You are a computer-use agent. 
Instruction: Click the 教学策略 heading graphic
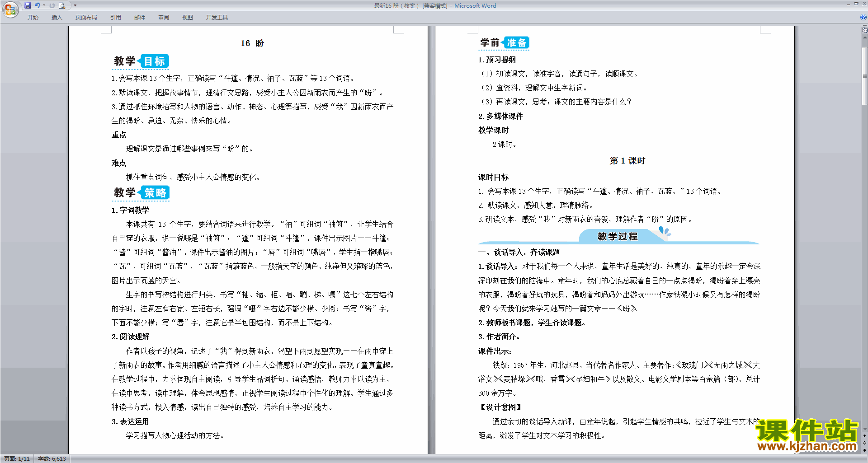point(141,193)
